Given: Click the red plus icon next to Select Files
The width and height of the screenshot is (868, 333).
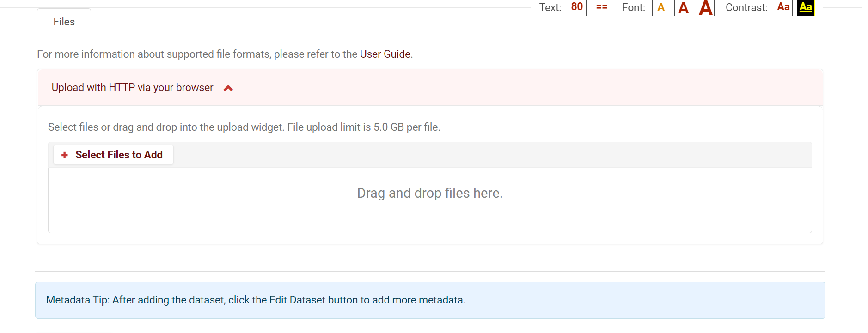Looking at the screenshot, I should click(x=65, y=155).
